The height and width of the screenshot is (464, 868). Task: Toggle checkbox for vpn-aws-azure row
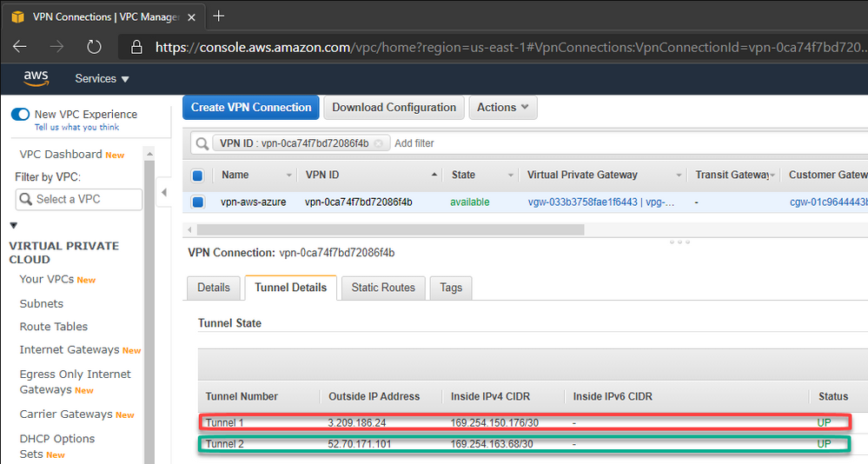[x=197, y=202]
